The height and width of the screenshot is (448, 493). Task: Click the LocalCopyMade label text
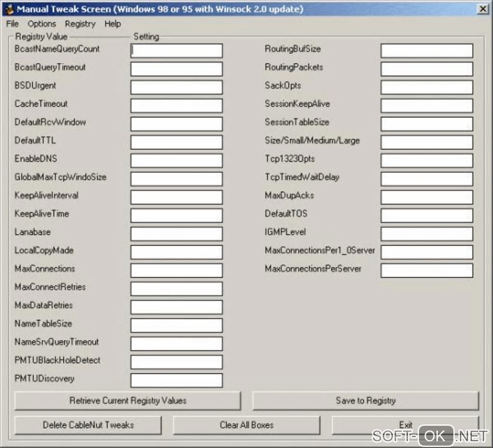coord(44,250)
